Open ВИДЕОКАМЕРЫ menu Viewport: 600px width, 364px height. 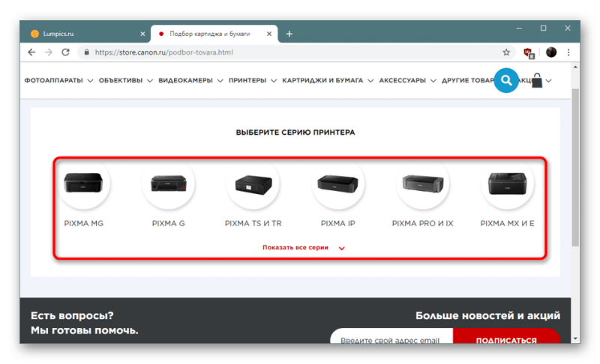[x=185, y=81]
